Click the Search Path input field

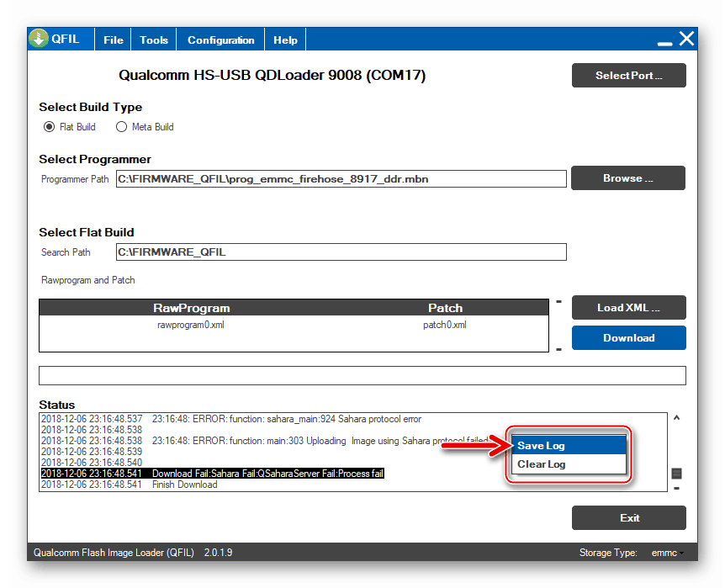coord(341,252)
